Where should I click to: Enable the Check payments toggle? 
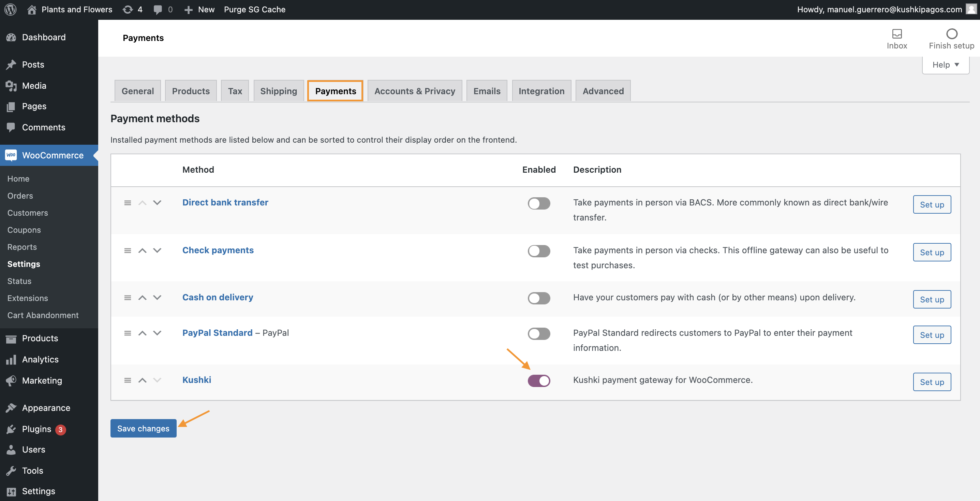coord(539,251)
